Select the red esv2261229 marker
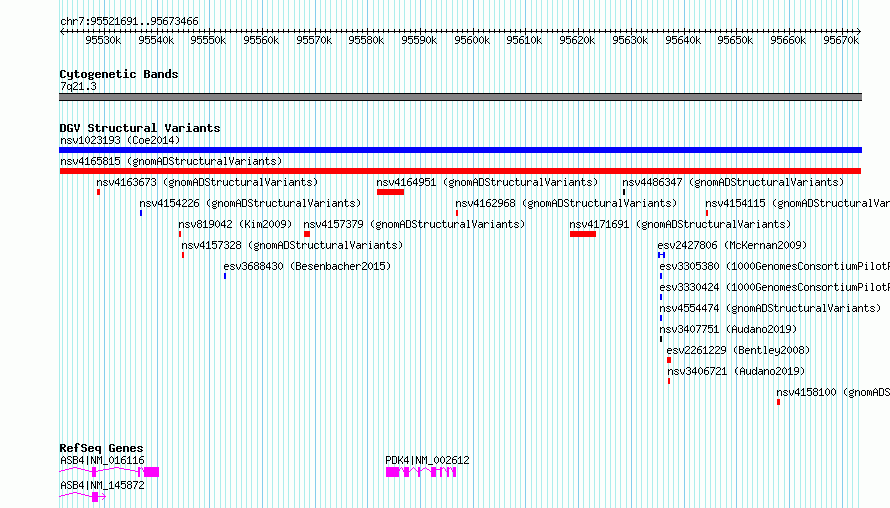Viewport: 890px width, 508px height. point(669,360)
